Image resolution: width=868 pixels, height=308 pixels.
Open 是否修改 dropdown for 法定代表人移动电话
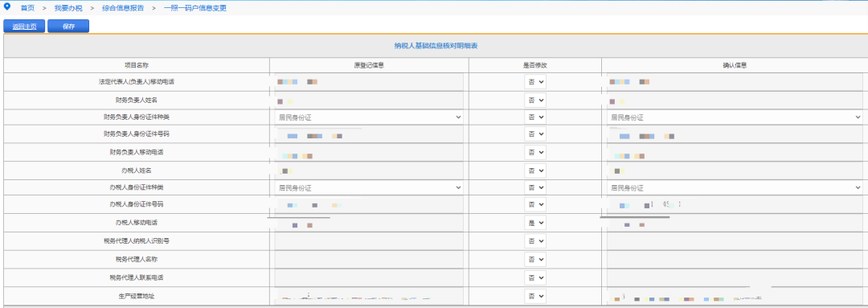(535, 82)
